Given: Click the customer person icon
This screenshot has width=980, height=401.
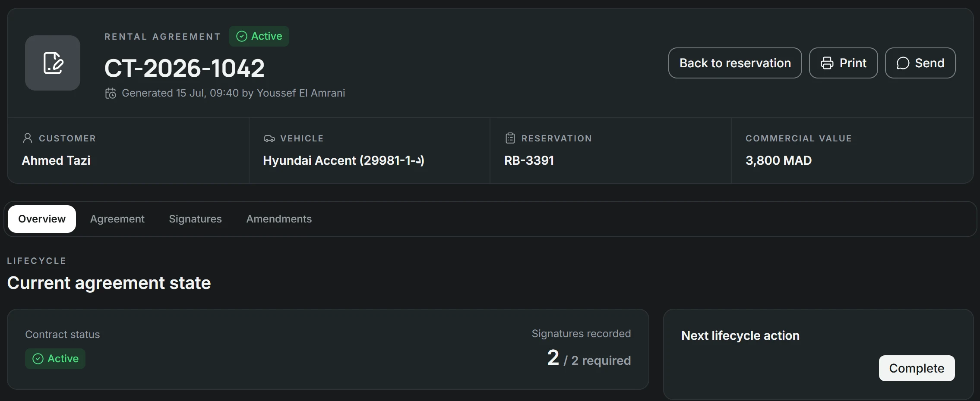Looking at the screenshot, I should click(x=28, y=138).
